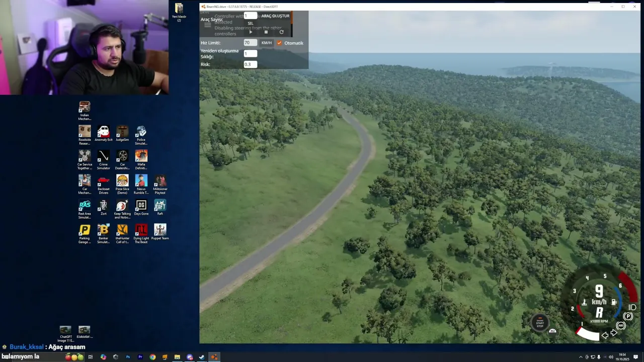This screenshot has height=362, width=644.
Task: Click Premiere Pro icon in taskbar
Action: coord(140,357)
